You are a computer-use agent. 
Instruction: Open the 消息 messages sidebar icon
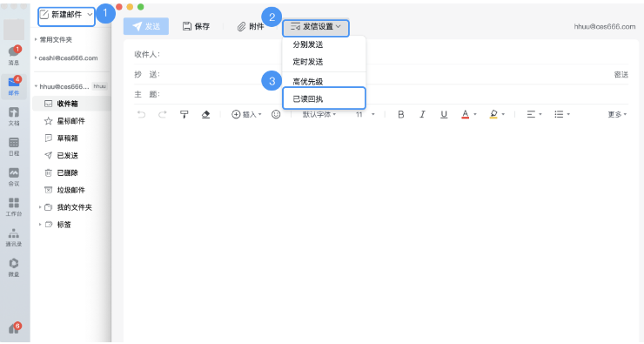14,56
